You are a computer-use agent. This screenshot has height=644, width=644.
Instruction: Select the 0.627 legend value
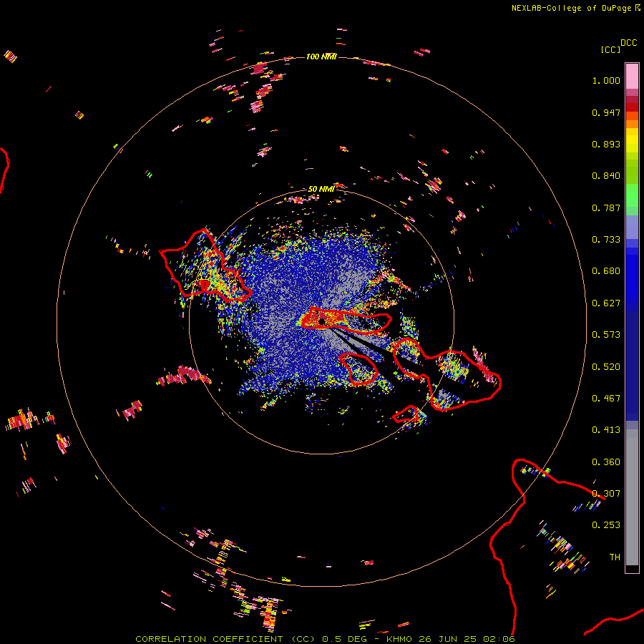point(606,303)
